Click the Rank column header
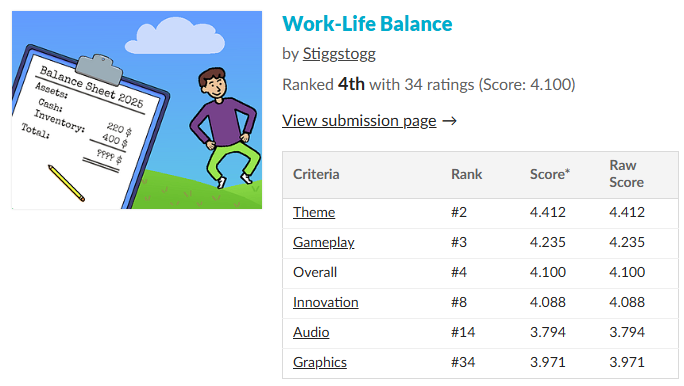 coord(467,174)
